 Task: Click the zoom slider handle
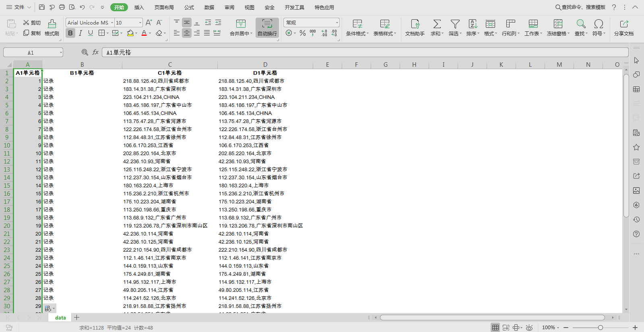pos(600,328)
